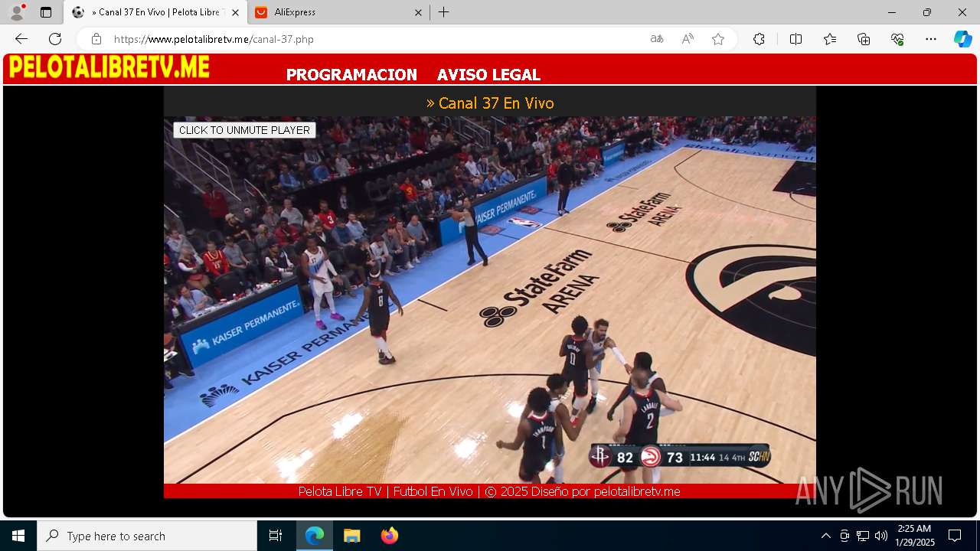View site information lock icon
Viewport: 980px width, 551px height.
(96, 39)
